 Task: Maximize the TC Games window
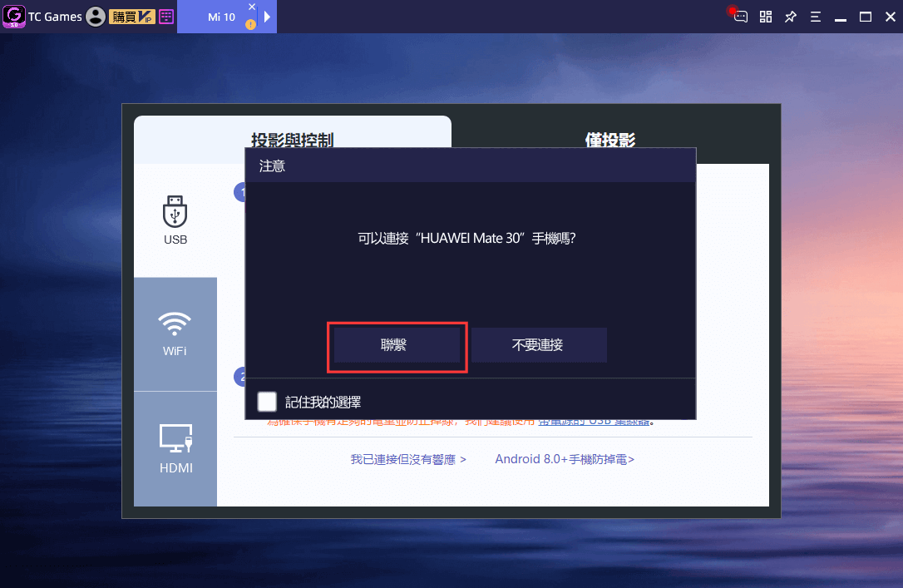866,17
